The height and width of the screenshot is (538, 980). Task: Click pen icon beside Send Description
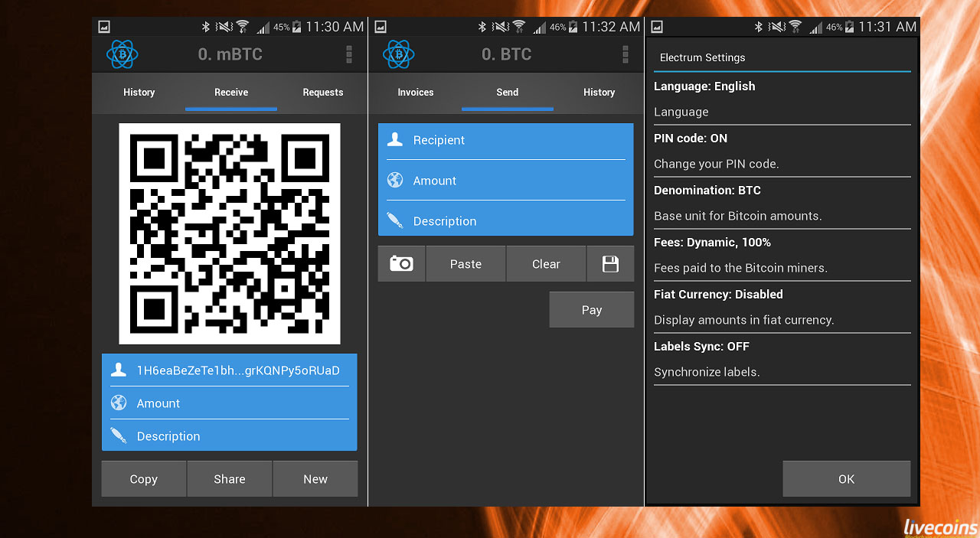pyautogui.click(x=395, y=220)
